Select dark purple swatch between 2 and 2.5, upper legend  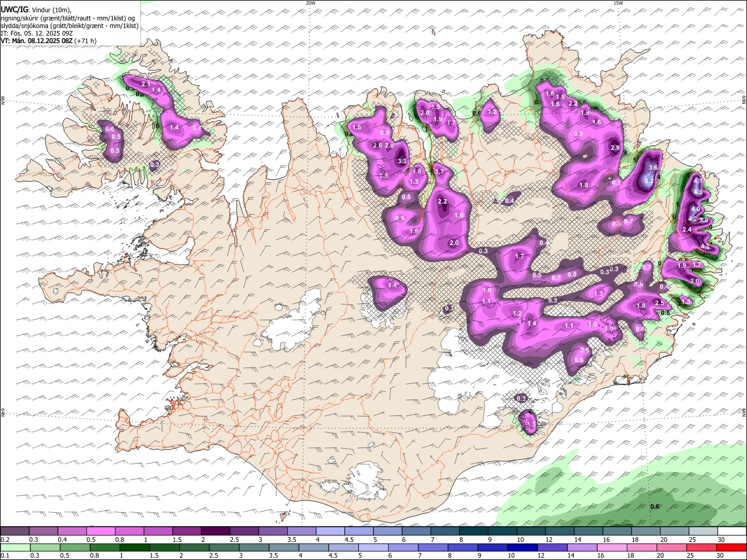(215, 531)
